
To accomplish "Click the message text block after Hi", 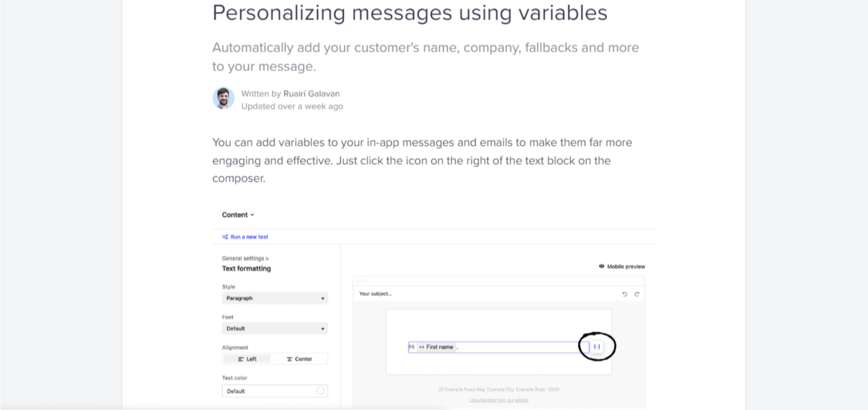I will [499, 347].
